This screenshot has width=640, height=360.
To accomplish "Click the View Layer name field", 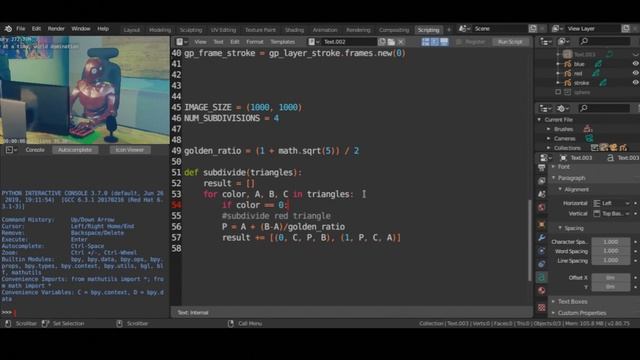I will pos(593,29).
